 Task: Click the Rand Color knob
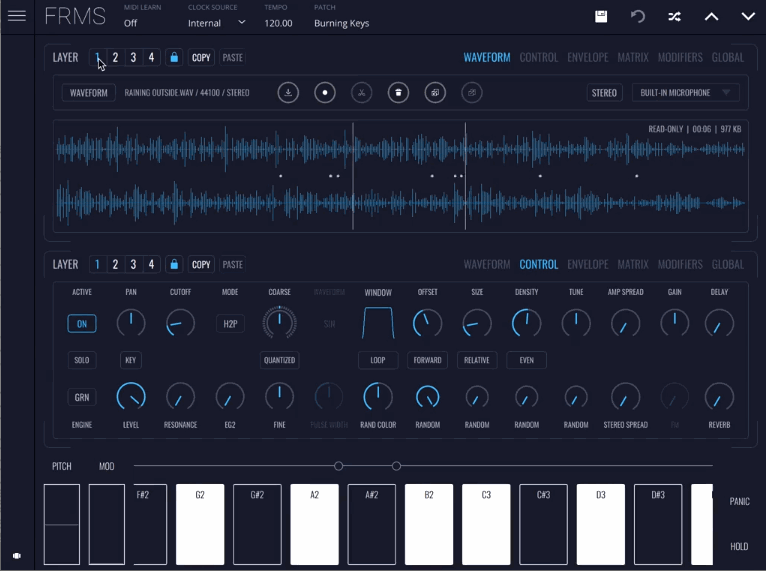tap(378, 397)
